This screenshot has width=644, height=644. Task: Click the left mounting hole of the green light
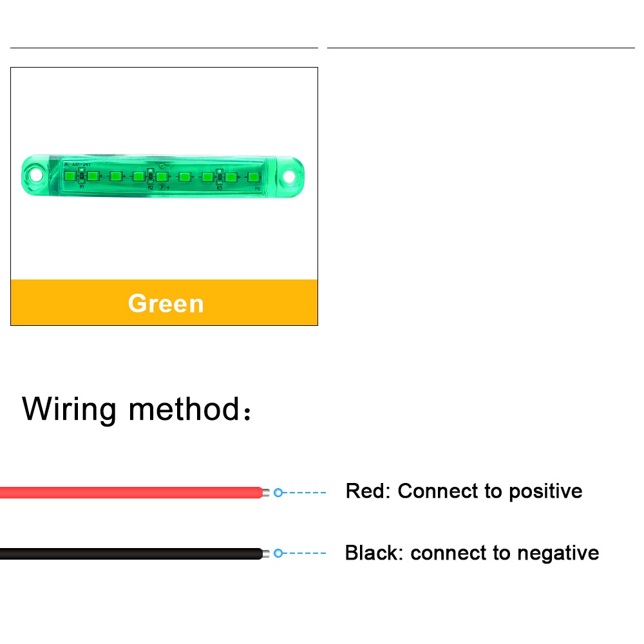(37, 175)
